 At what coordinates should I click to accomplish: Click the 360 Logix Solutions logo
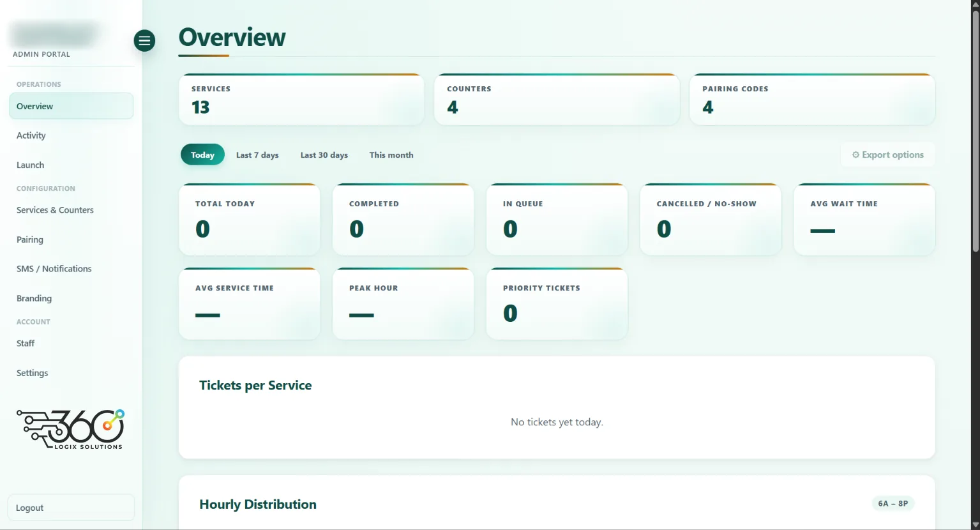click(x=70, y=429)
